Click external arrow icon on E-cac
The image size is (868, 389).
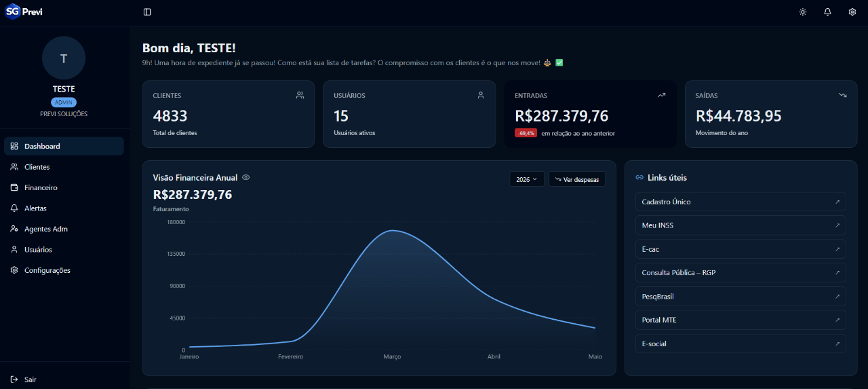click(x=837, y=249)
